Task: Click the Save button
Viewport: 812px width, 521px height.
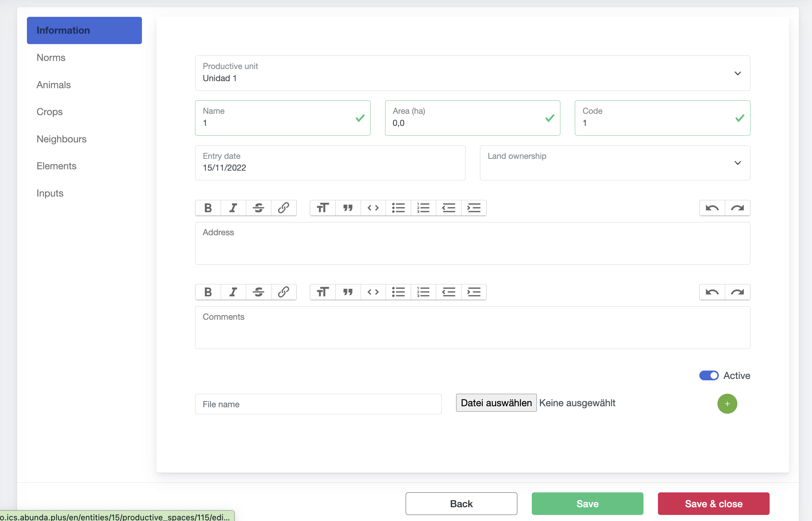Action: tap(587, 504)
